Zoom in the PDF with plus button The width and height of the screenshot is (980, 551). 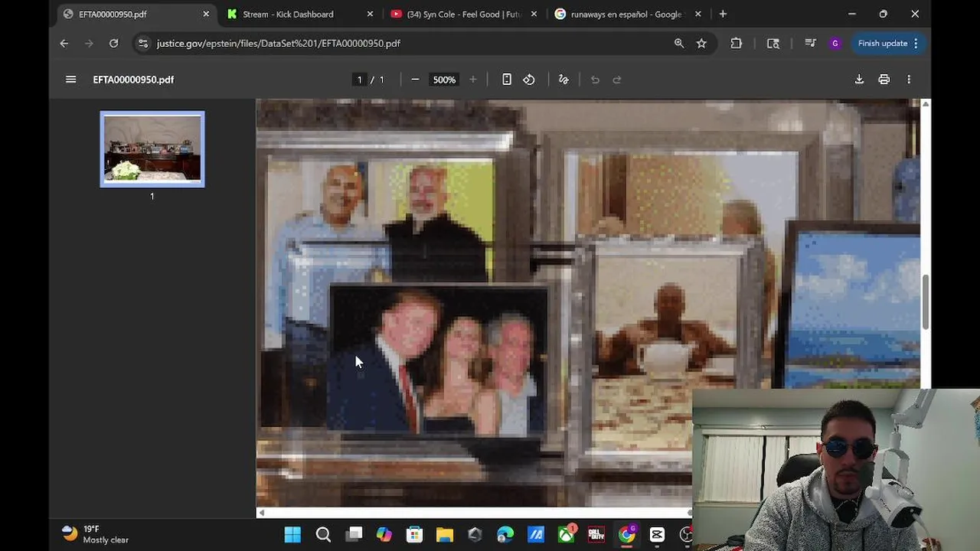(x=472, y=80)
